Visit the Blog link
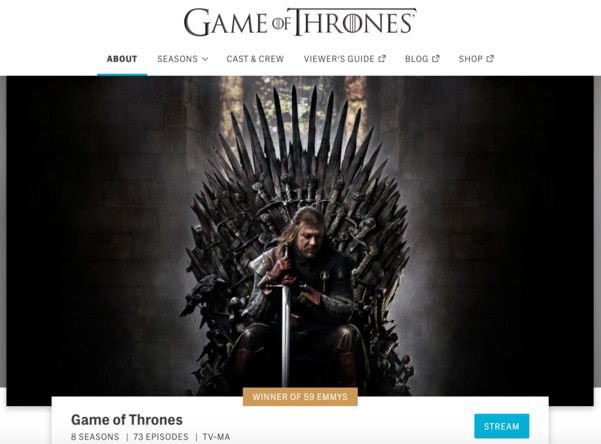This screenshot has width=601, height=444. pyautogui.click(x=416, y=59)
